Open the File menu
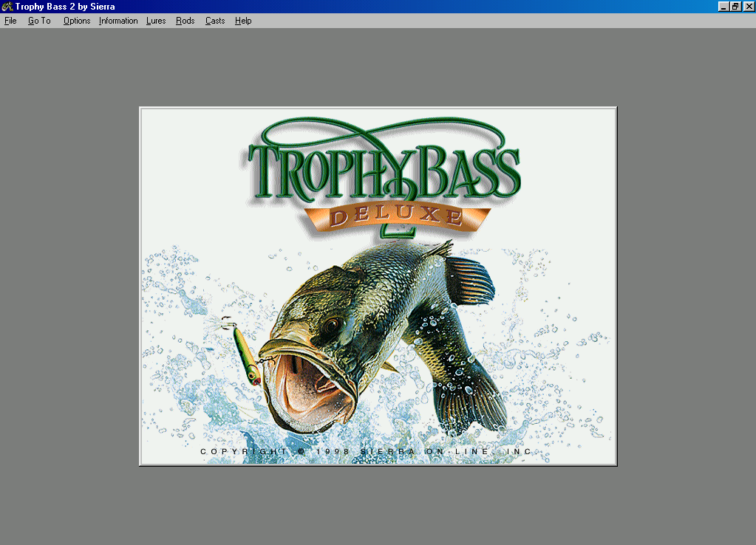 click(10, 21)
